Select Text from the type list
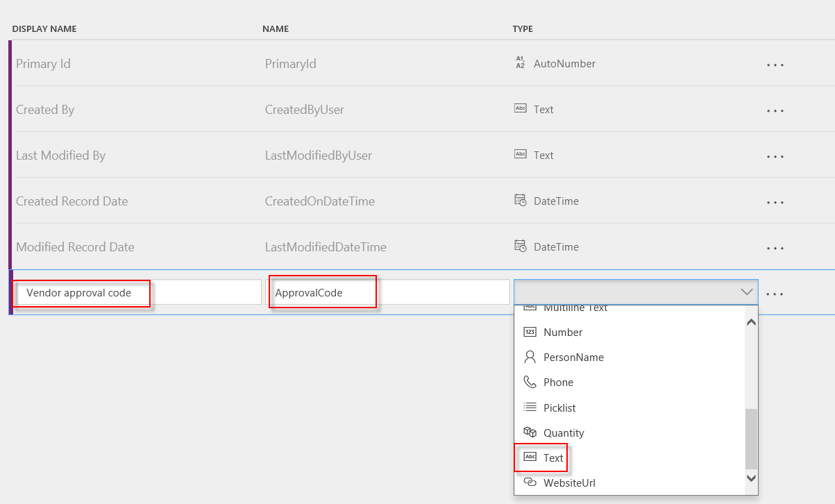The image size is (835, 504). click(x=553, y=457)
